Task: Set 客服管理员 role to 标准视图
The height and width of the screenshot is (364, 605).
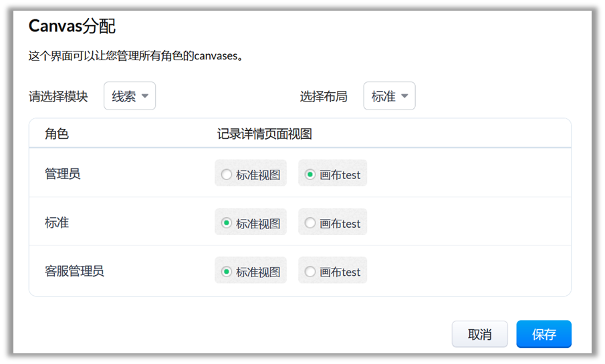Action: [x=227, y=272]
